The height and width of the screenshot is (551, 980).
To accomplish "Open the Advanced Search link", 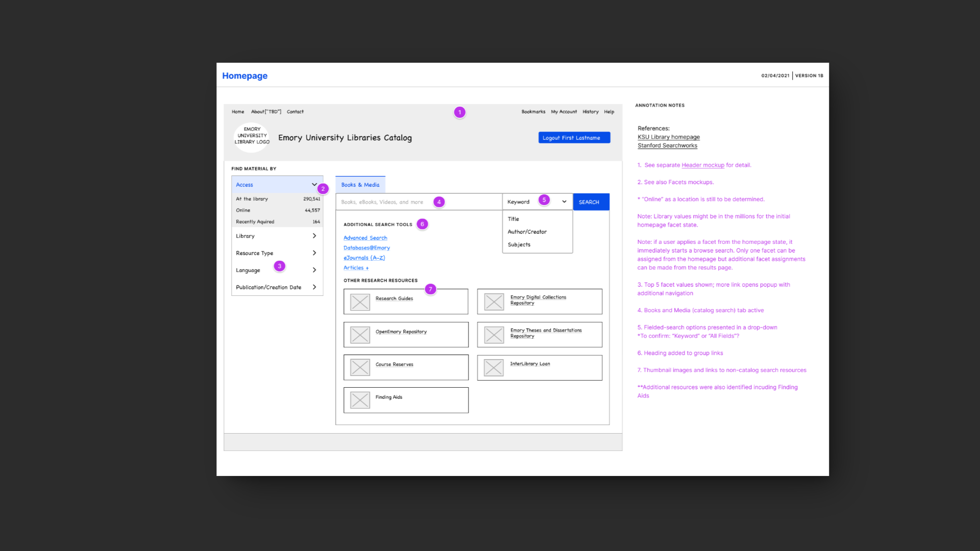I will tap(365, 238).
